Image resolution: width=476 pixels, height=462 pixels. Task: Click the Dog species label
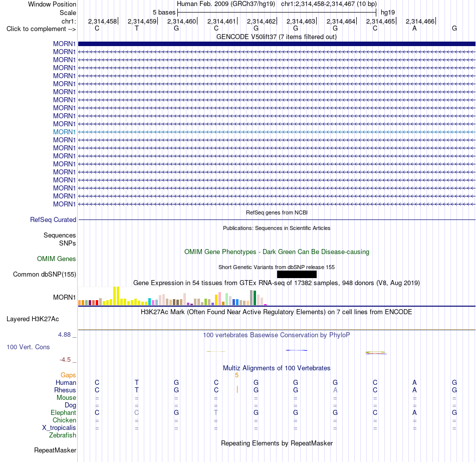[x=70, y=405]
